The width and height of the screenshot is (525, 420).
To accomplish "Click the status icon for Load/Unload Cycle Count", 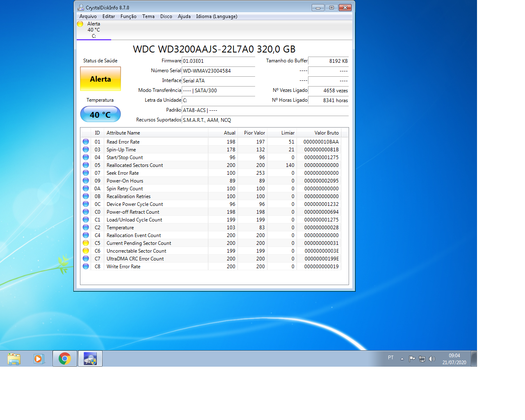I will tap(86, 219).
